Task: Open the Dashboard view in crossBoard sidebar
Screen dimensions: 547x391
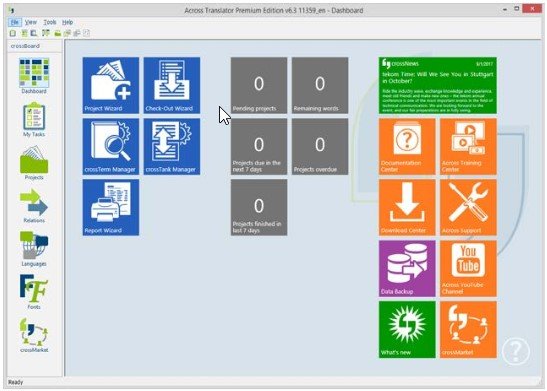Action: tap(34, 76)
